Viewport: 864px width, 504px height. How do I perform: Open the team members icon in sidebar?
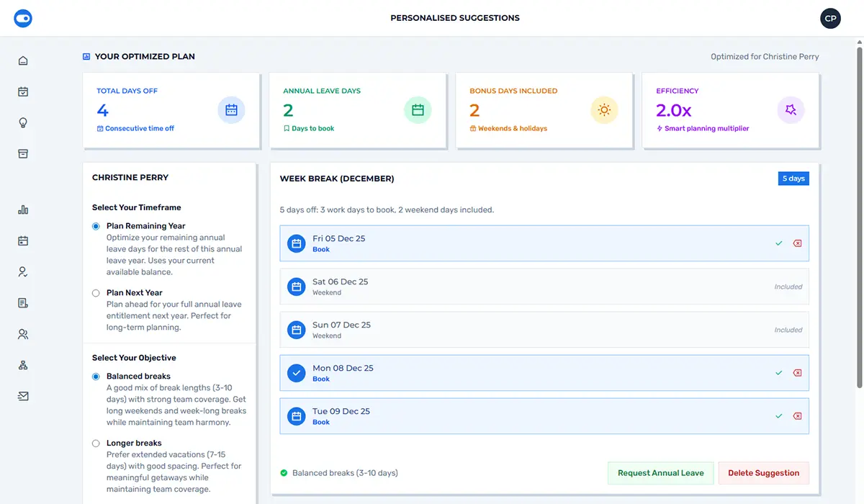(x=22, y=334)
